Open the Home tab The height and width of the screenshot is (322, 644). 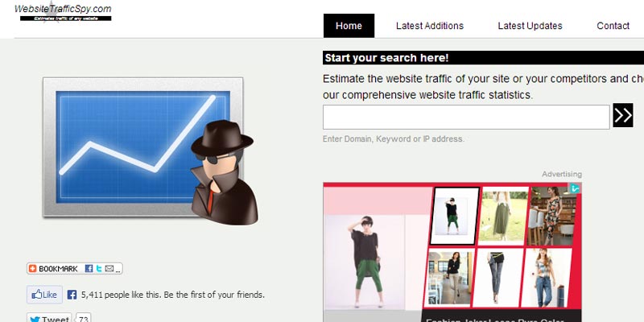[349, 26]
